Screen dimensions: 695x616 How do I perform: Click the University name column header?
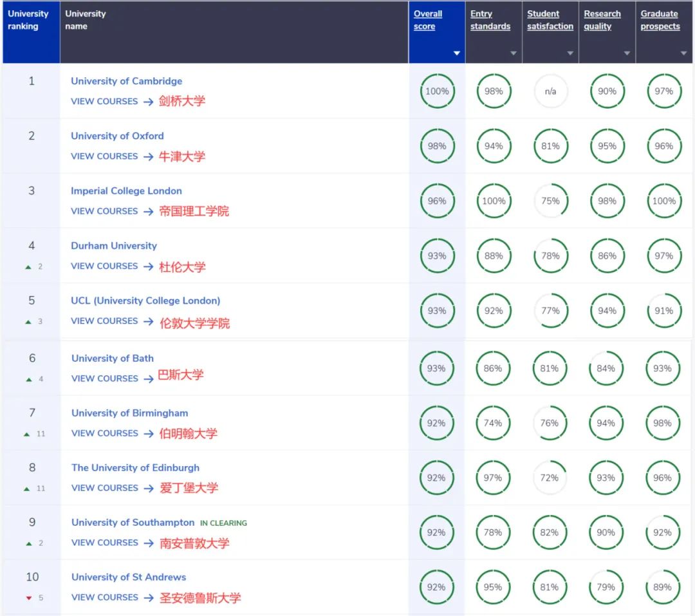coord(234,32)
